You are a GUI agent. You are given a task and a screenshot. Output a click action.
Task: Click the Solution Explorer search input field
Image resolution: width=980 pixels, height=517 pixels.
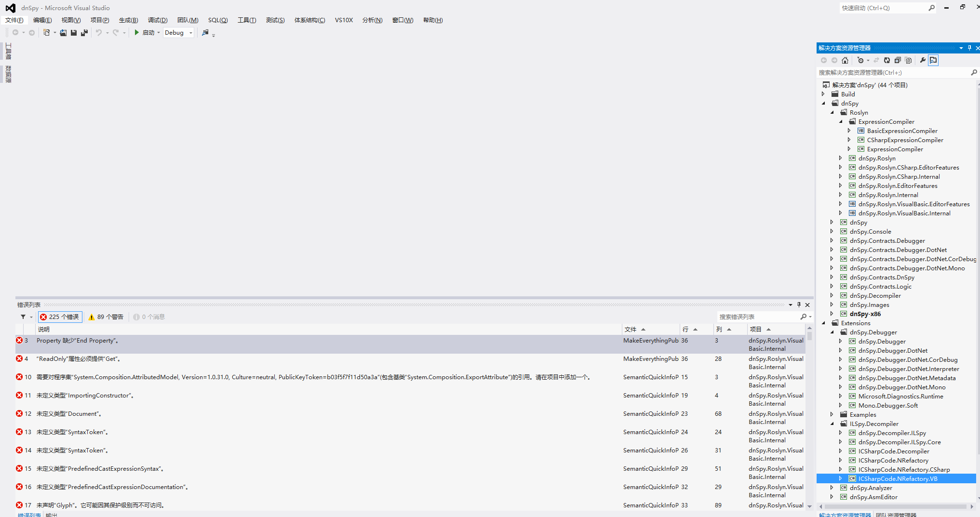tap(894, 72)
